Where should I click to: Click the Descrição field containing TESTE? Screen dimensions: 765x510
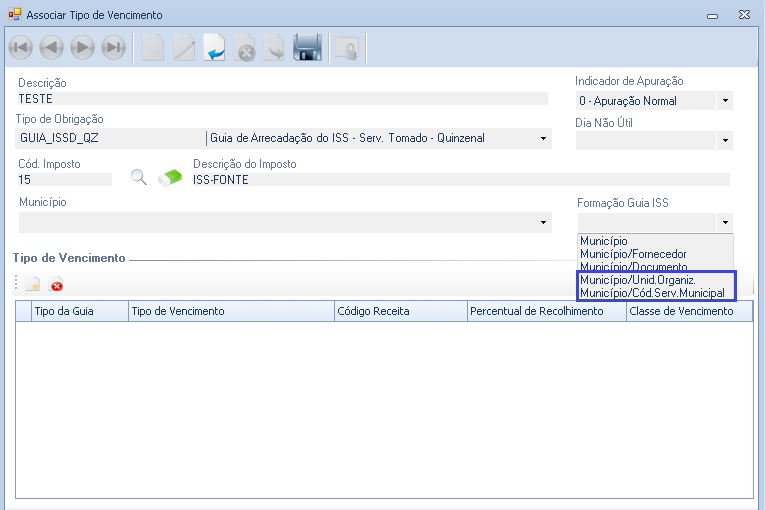click(282, 99)
